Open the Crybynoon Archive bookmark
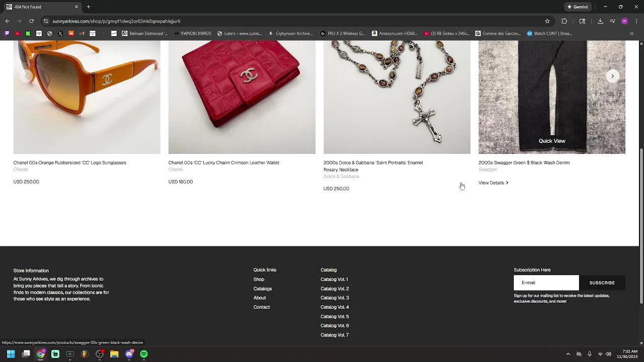The image size is (644, 362). 291,34
